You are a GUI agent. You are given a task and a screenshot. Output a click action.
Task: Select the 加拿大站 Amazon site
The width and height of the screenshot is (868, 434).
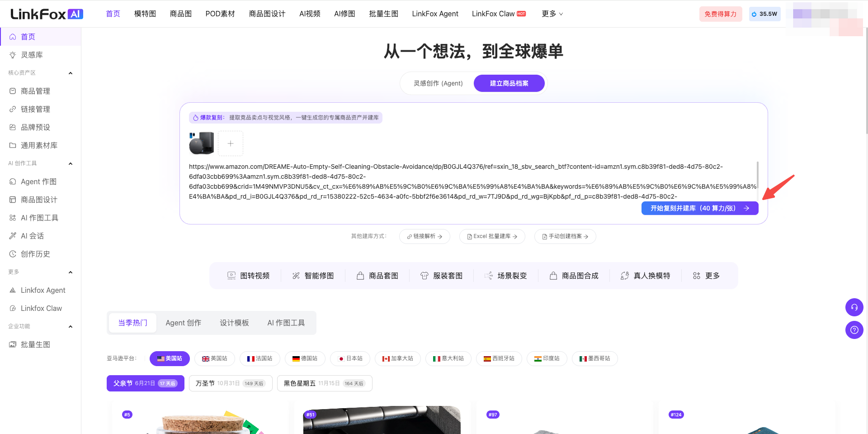coord(398,358)
